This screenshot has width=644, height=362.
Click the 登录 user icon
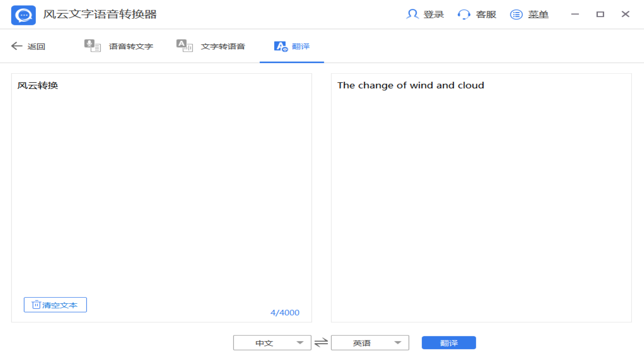point(412,14)
